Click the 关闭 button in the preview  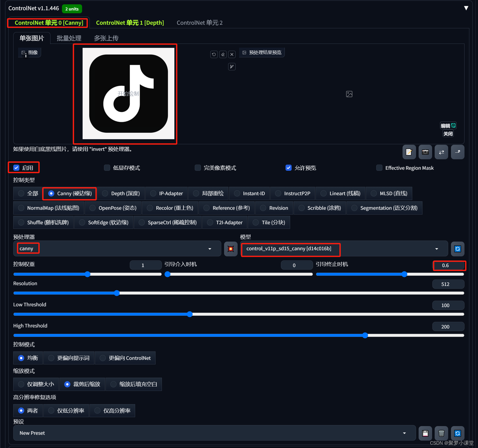coord(448,134)
